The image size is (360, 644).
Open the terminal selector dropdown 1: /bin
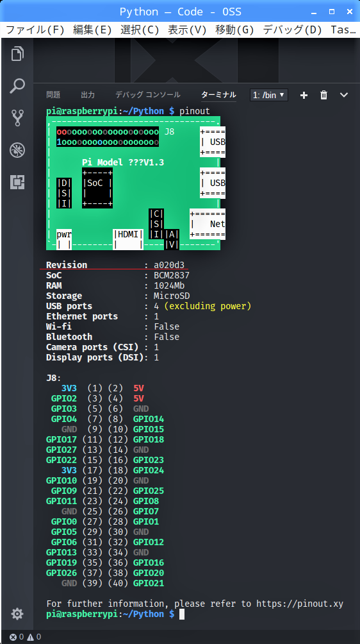(269, 96)
